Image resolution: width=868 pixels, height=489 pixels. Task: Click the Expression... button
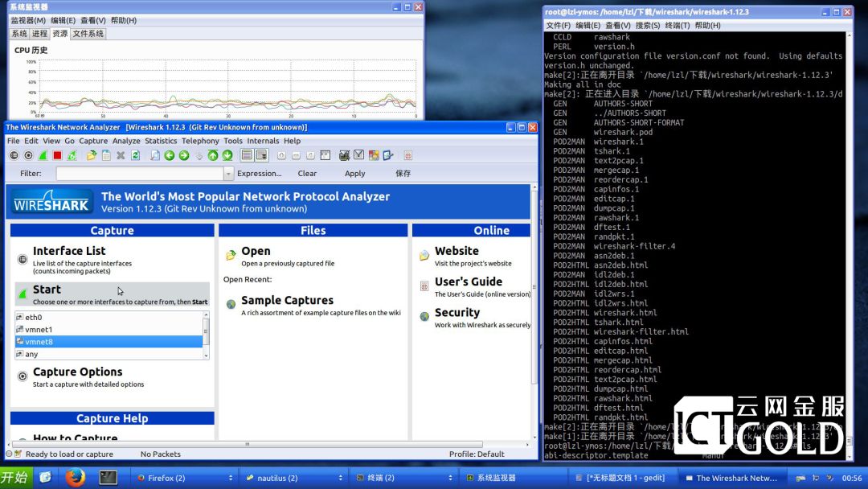click(x=259, y=174)
